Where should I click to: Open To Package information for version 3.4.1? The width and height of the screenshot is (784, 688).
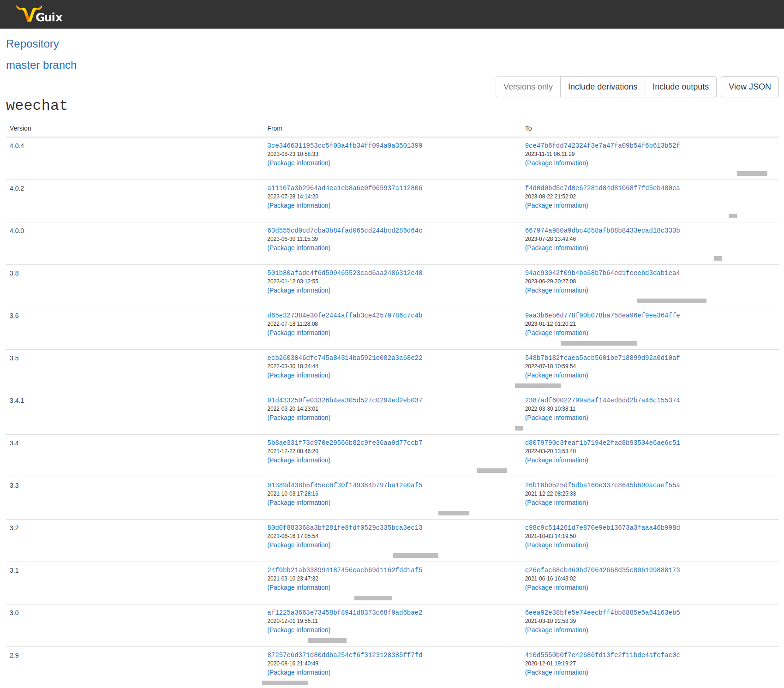(x=557, y=418)
